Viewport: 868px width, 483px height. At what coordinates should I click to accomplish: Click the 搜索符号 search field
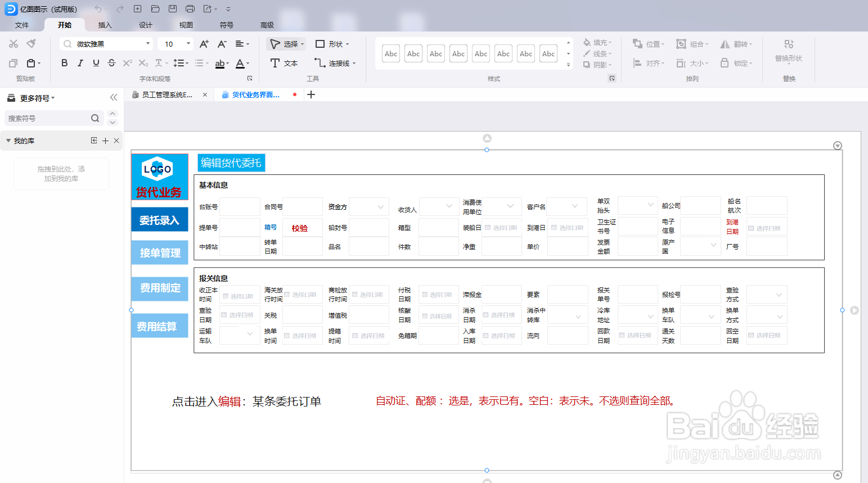[53, 118]
